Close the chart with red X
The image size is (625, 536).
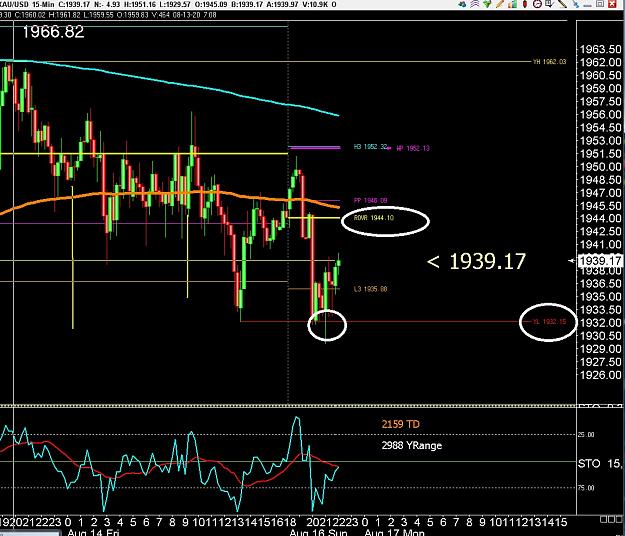(x=612, y=4)
